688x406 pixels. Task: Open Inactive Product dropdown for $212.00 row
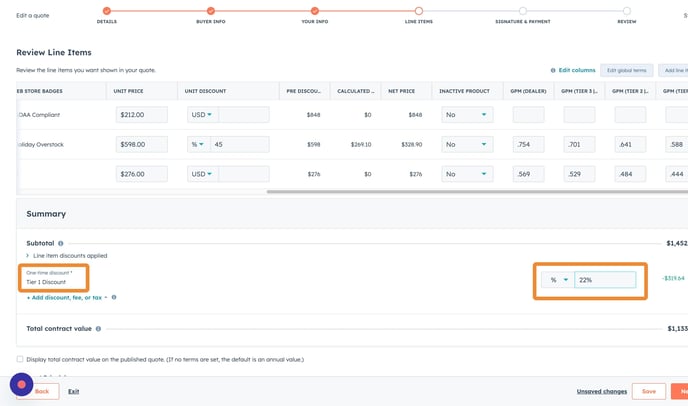[x=468, y=115]
